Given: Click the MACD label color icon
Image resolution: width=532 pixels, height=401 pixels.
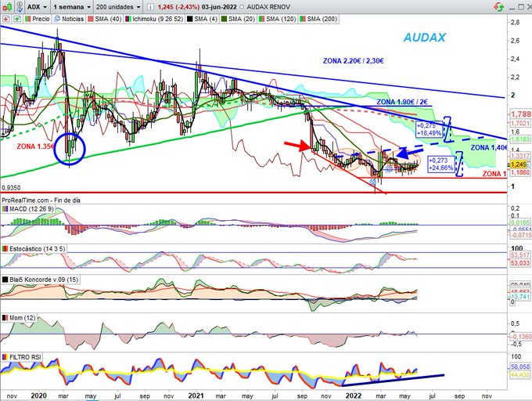Looking at the screenshot, I should (5, 209).
